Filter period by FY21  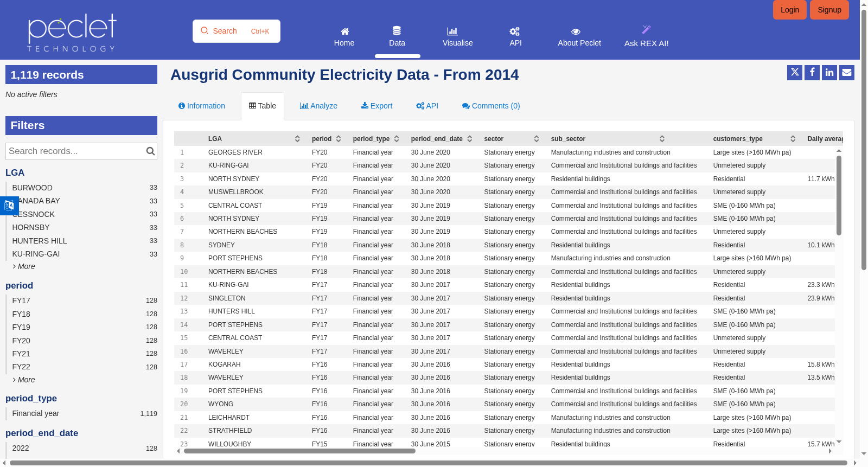pyautogui.click(x=81, y=354)
